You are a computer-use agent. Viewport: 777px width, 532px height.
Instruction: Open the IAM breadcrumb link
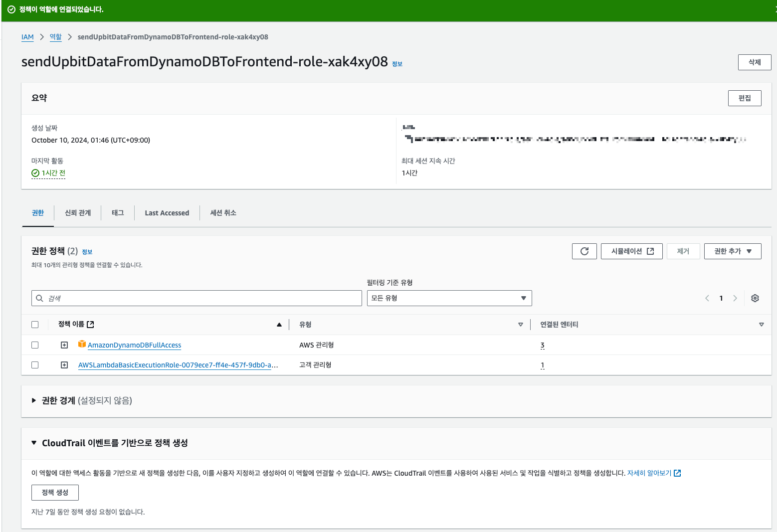[x=27, y=37]
